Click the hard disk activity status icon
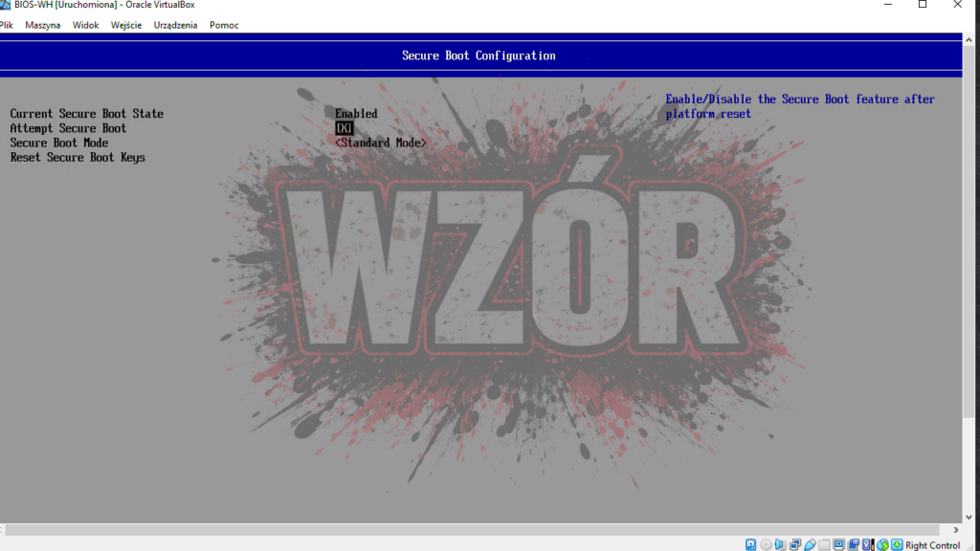The image size is (980, 551). (x=750, y=544)
